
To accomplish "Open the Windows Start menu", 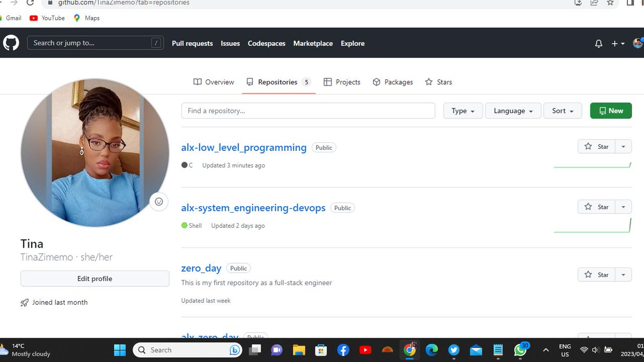I will (x=120, y=350).
